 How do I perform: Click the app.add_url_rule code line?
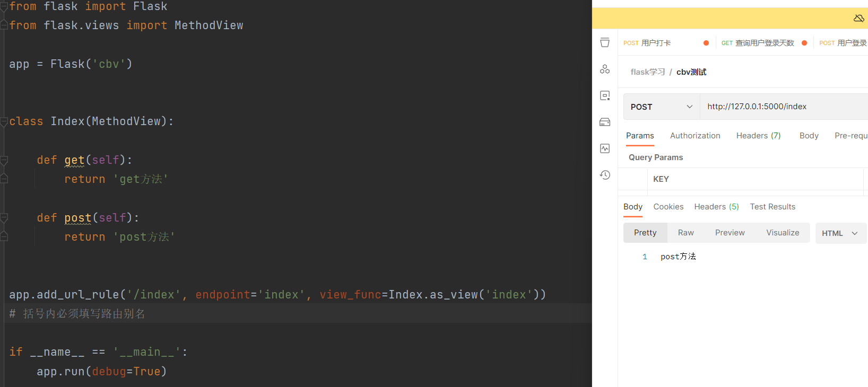point(277,295)
